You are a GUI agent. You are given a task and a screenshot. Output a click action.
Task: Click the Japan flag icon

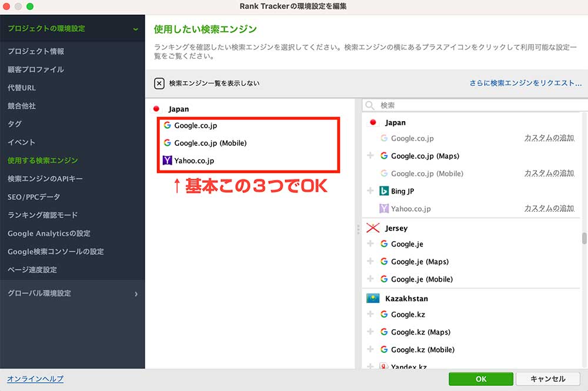pyautogui.click(x=372, y=122)
